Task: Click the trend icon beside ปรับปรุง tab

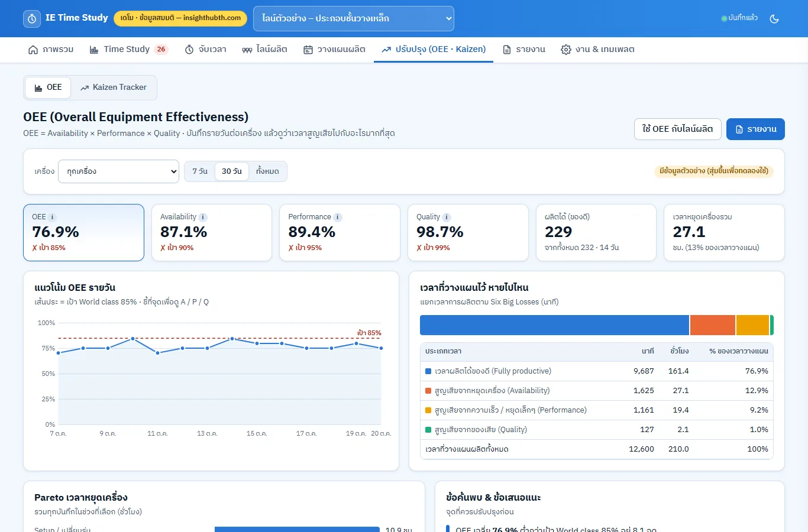Action: pos(386,50)
